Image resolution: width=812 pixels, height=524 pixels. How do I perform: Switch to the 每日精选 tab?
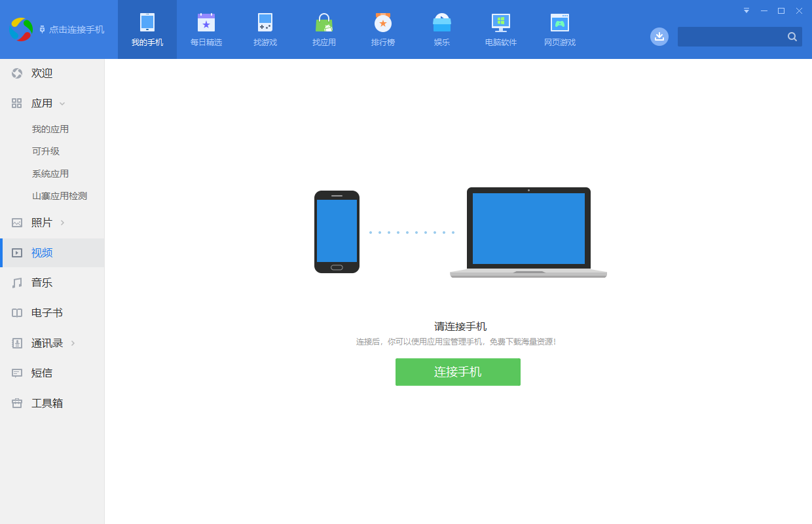pos(206,29)
